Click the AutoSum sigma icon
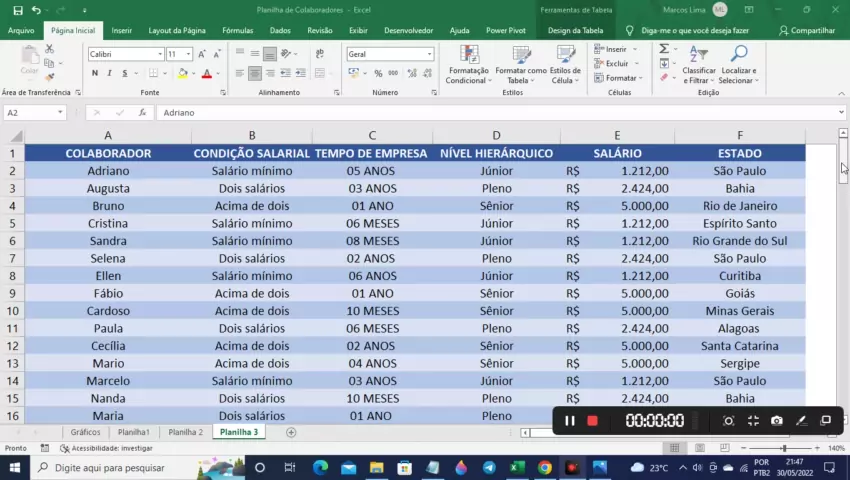The image size is (850, 480). click(664, 48)
